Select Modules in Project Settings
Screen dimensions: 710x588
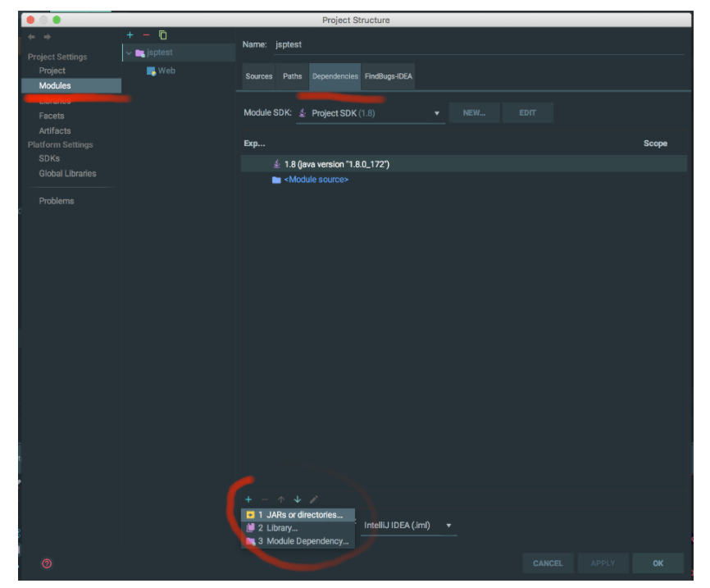click(71, 85)
